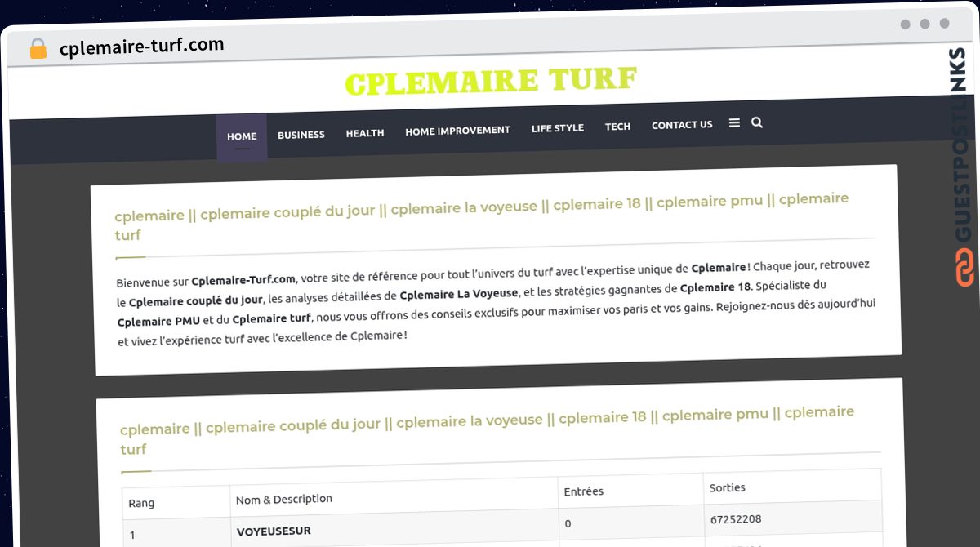Click the 'Rang' table header
Image resolution: width=980 pixels, height=547 pixels.
click(141, 504)
